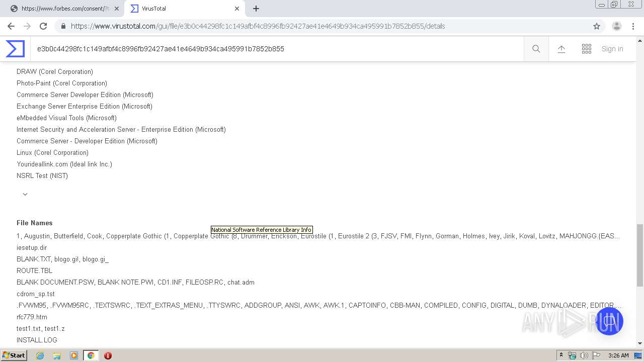Click 'BLANK DOCUMENT.PSW' file names row
Viewport: 644px width, 362px height.
tap(135, 282)
